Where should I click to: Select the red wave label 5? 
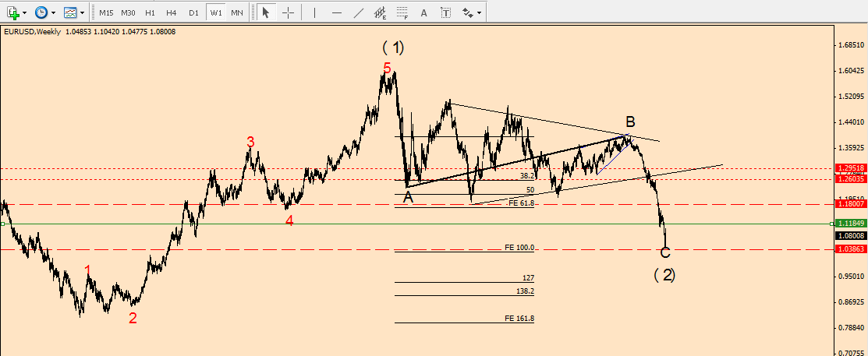click(387, 69)
